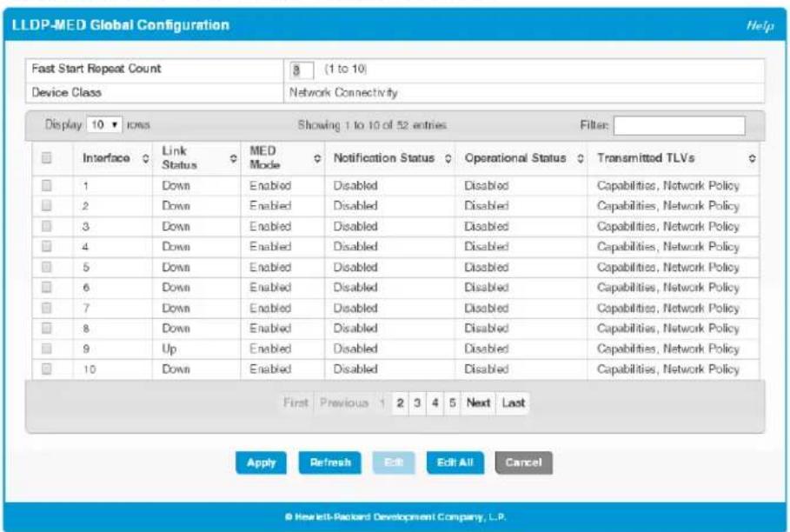Open the Help link
This screenshot has height=532, width=790.
click(760, 25)
